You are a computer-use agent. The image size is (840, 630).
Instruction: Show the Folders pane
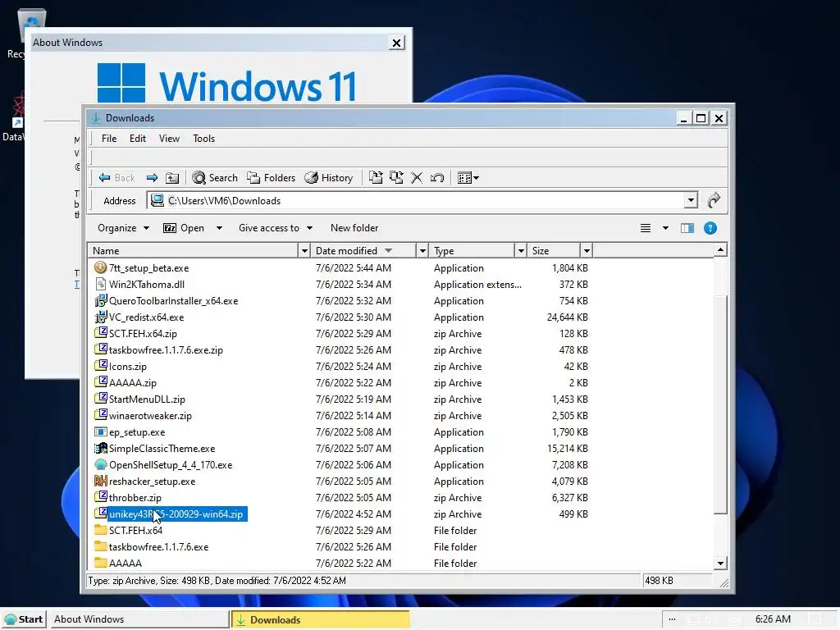[271, 178]
